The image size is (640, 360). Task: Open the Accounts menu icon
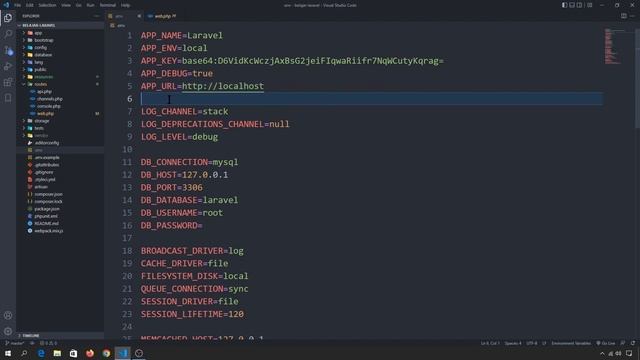click(8, 315)
